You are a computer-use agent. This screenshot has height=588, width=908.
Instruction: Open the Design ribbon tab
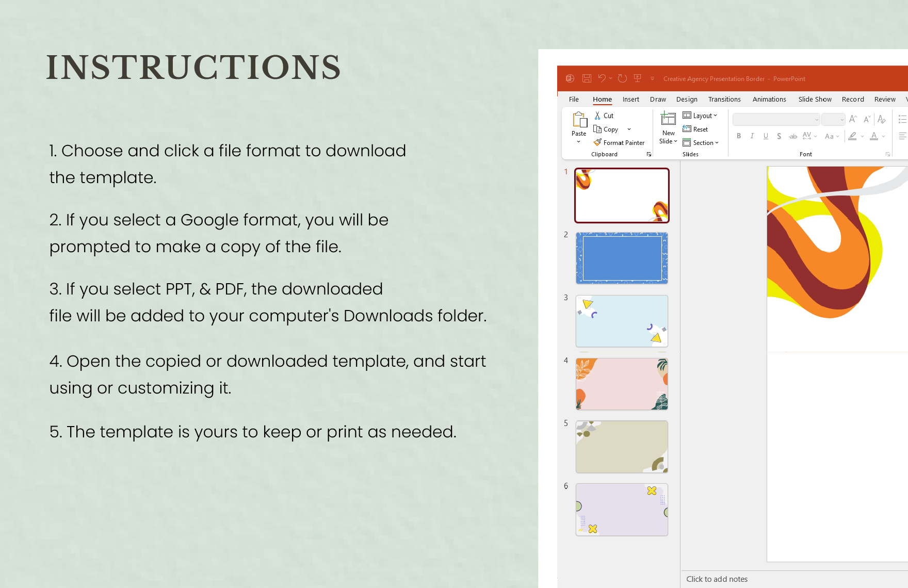(x=686, y=100)
